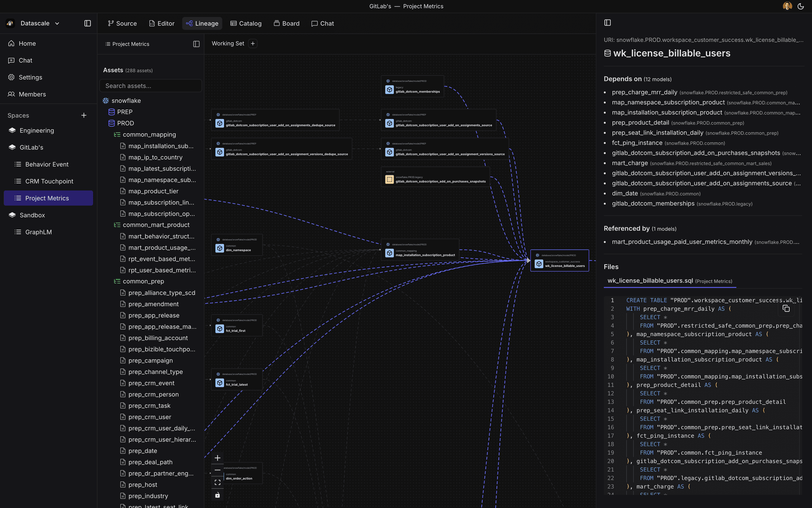The width and height of the screenshot is (812, 508).
Task: Collapse the right details panel
Action: 608,23
